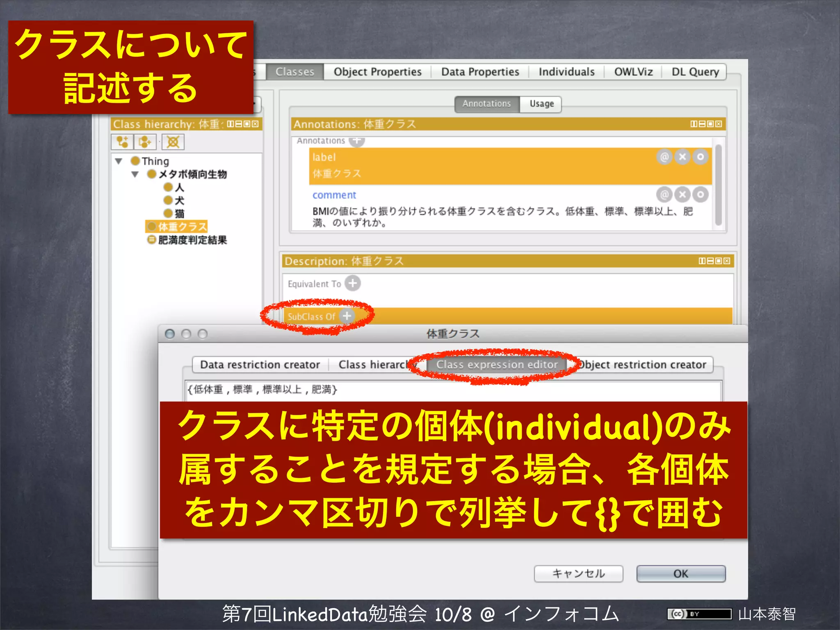Screen dimensions: 840x630
Task: Open the OWLViz tab
Action: 633,72
